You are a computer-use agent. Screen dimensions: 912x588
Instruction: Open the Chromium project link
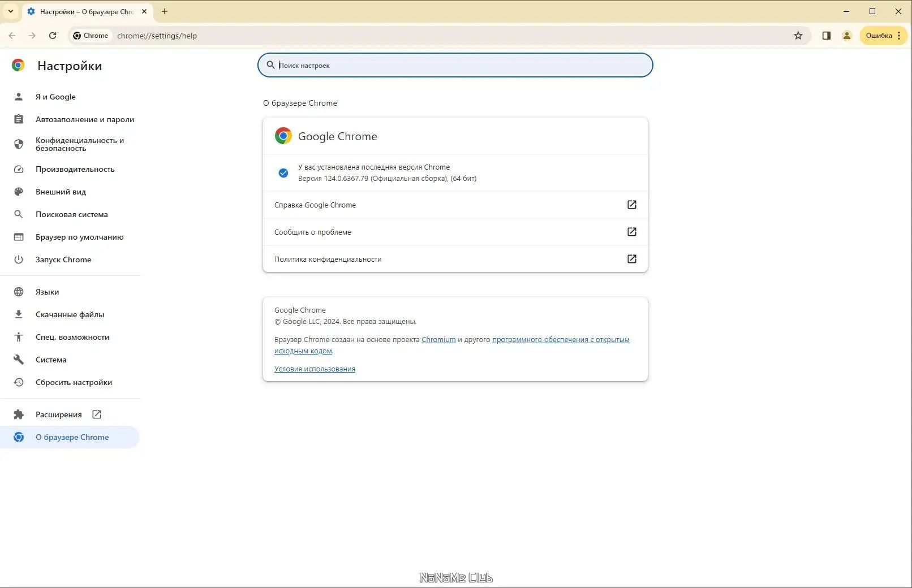(x=438, y=339)
